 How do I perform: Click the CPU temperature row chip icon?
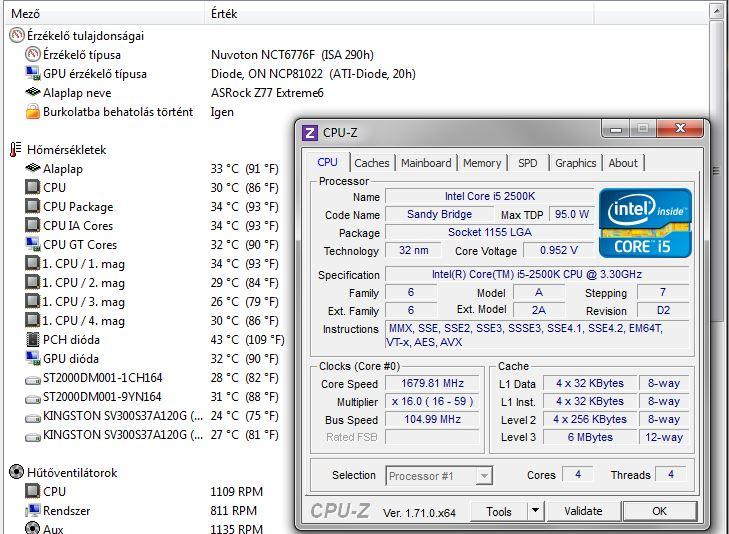pyautogui.click(x=33, y=187)
